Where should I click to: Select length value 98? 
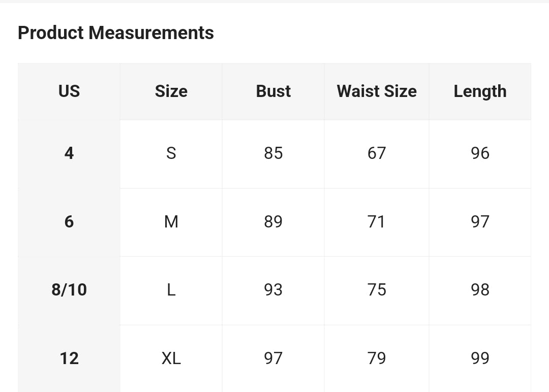coord(480,290)
